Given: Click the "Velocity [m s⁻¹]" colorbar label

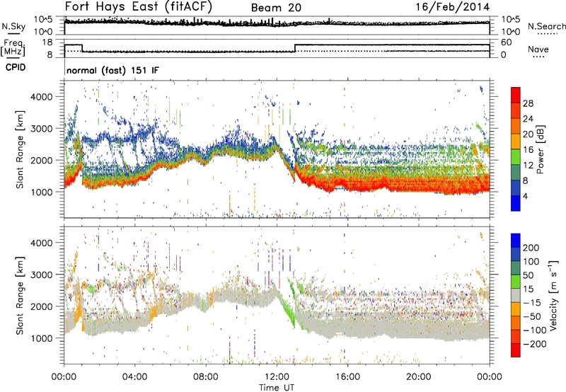Looking at the screenshot, I should 553,295.
